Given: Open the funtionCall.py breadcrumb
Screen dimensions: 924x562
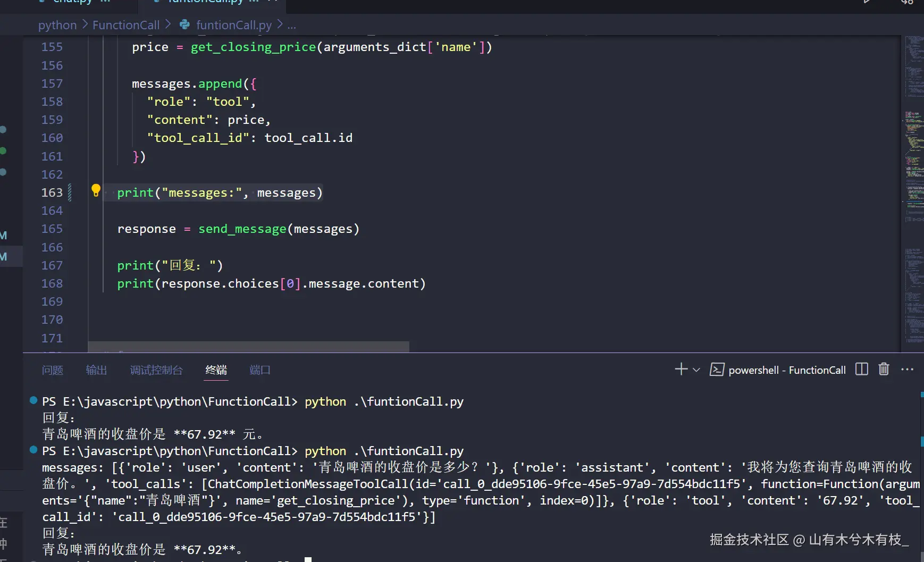Looking at the screenshot, I should coord(234,25).
